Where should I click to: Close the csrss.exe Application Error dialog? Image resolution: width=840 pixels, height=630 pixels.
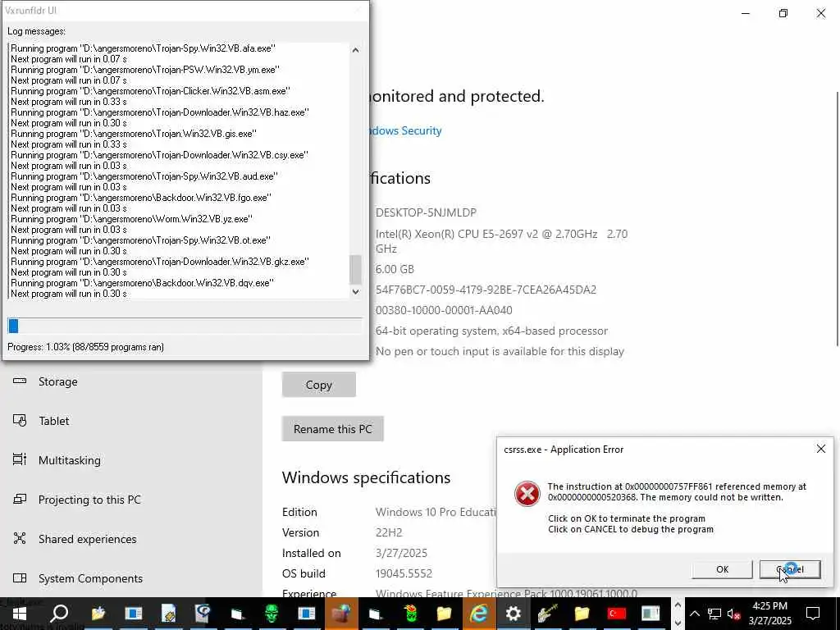820,449
